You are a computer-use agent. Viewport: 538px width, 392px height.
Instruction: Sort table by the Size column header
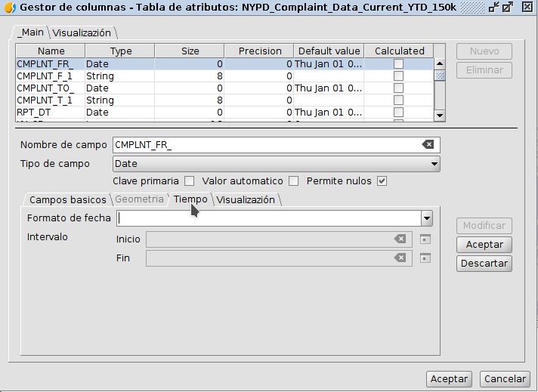tap(190, 51)
